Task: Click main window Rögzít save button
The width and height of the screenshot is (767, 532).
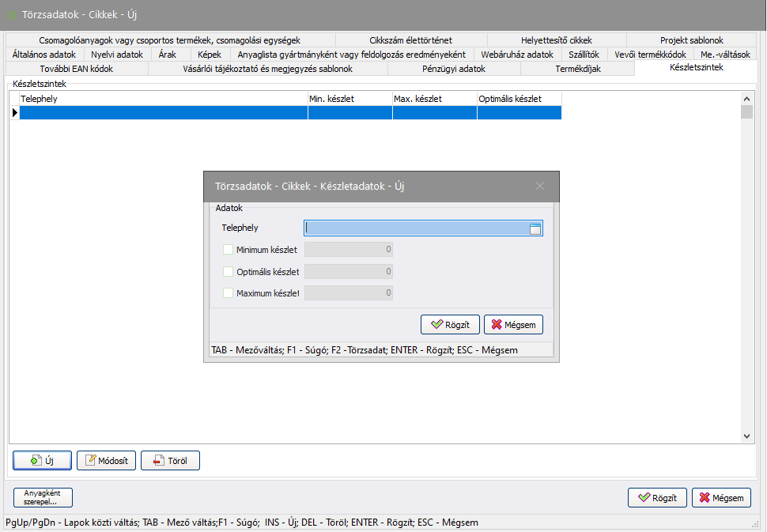Action: [x=657, y=498]
